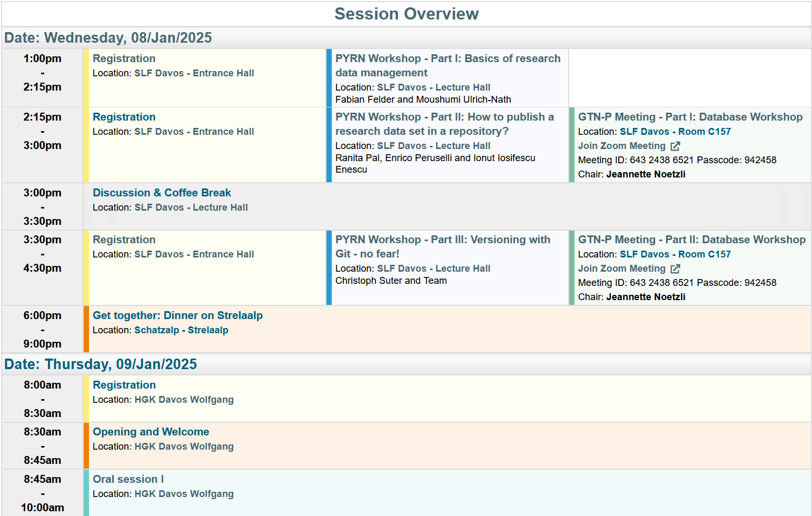Screen dimensions: 812x516
Task: Open the Opening and Welcome session
Action: (151, 432)
